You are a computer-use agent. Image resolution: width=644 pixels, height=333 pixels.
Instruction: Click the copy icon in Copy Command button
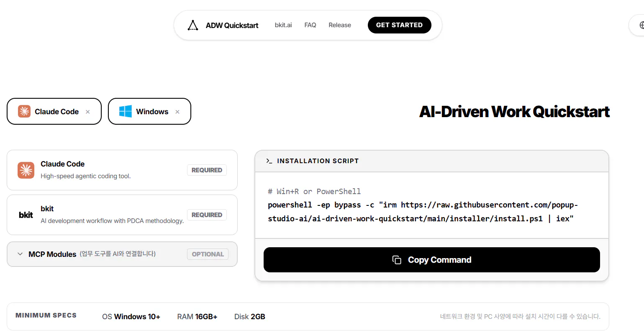(x=397, y=260)
